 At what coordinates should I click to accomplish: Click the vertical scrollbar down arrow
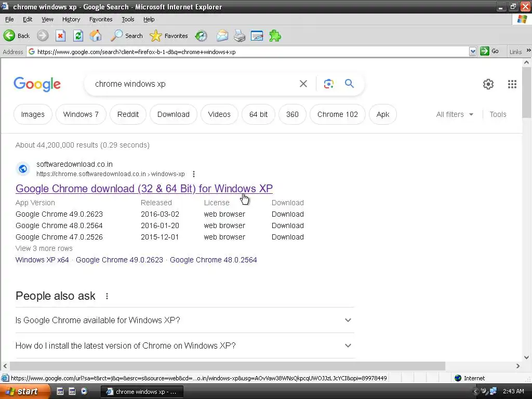tap(527, 357)
